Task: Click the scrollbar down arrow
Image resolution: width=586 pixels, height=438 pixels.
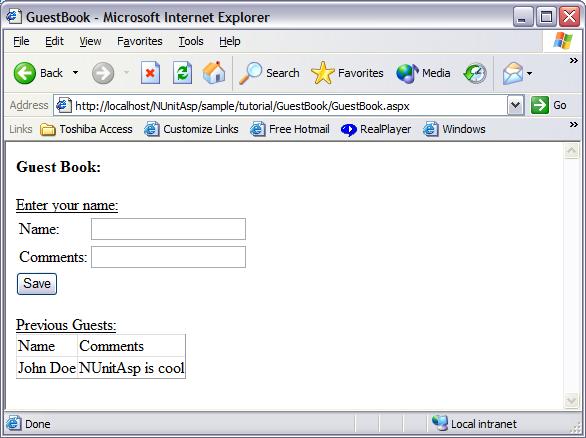Action: (571, 401)
